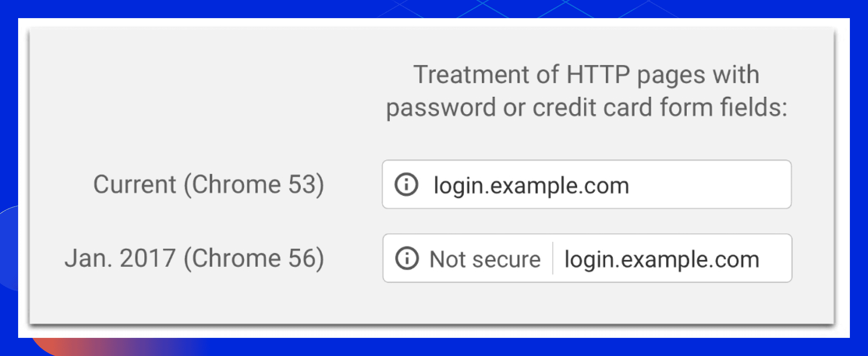868x356 pixels.
Task: Select login.example.com in the Chrome 53 bar
Action: pos(531,186)
